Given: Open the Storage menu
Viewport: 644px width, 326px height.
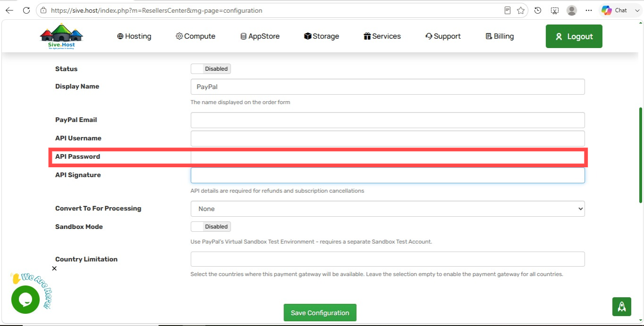Looking at the screenshot, I should pos(322,36).
